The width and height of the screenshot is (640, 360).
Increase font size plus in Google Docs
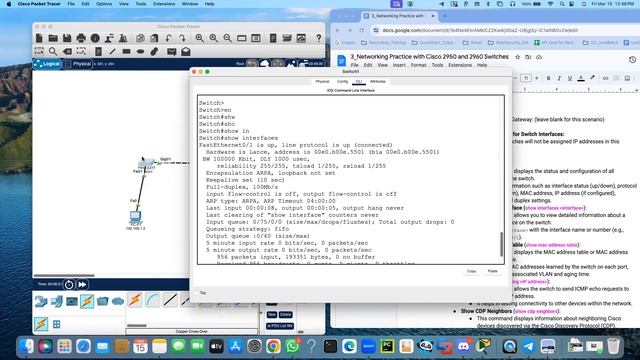537,78
